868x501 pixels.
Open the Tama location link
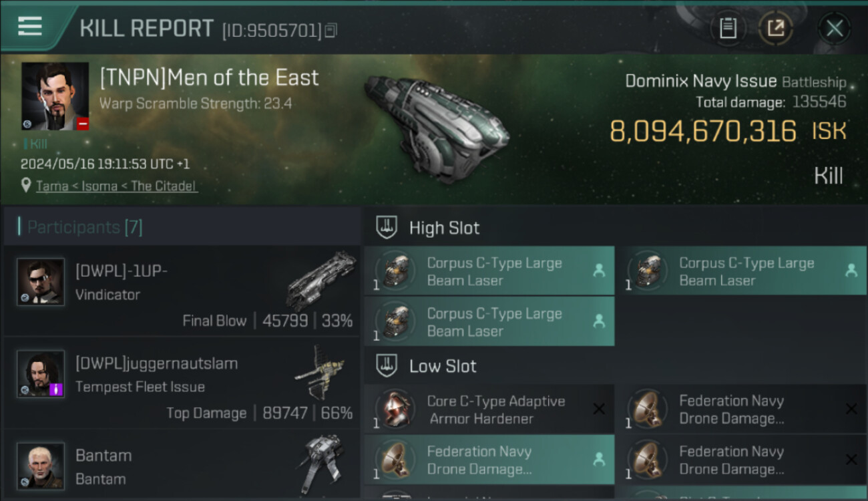tap(52, 186)
